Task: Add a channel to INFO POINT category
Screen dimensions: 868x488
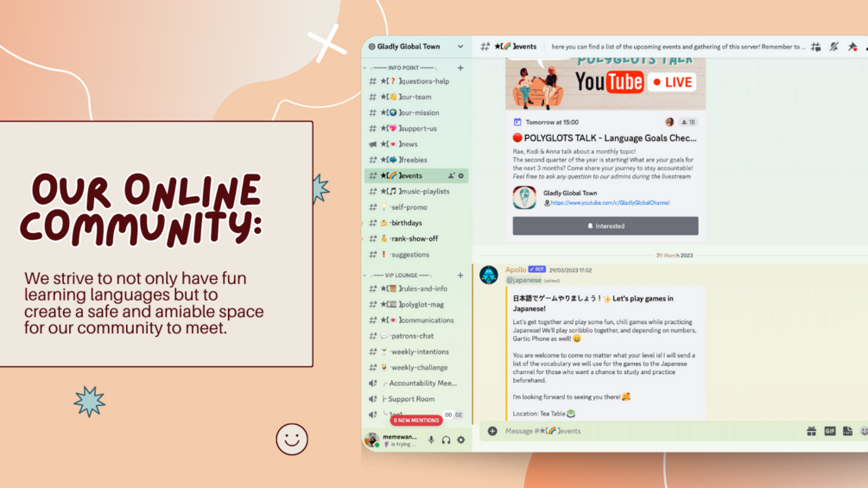Action: (x=460, y=68)
